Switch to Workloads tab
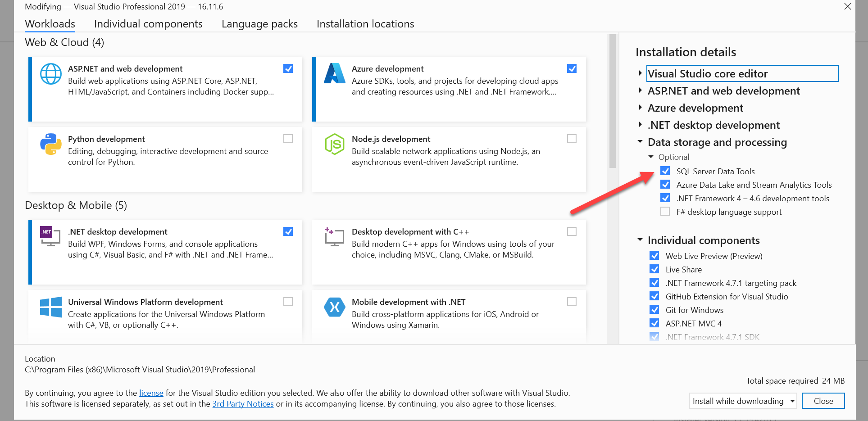The image size is (868, 421). (x=50, y=24)
